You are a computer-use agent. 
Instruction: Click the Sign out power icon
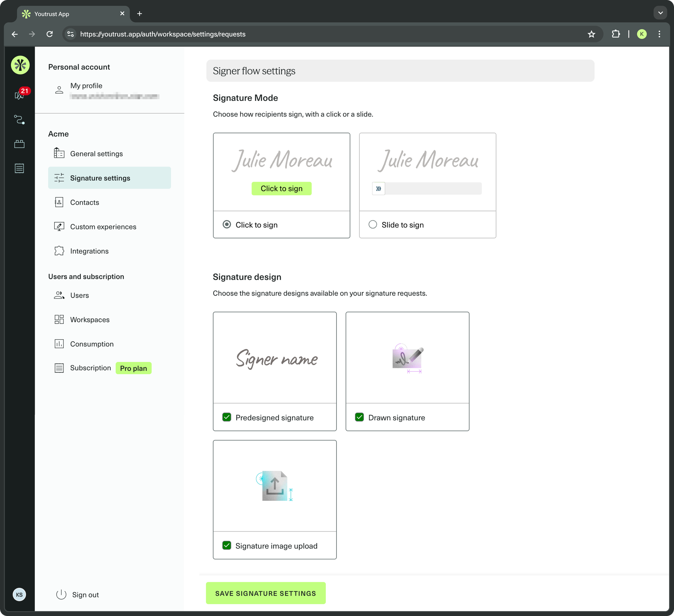pyautogui.click(x=61, y=595)
